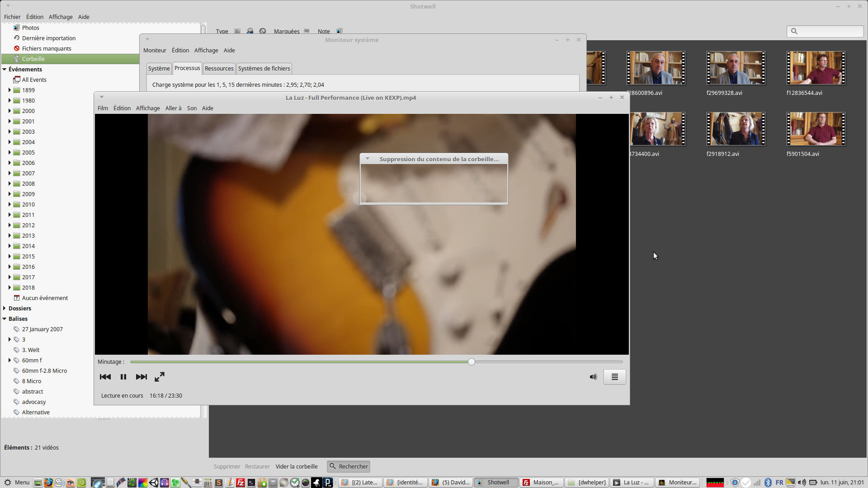Switch video player to fullscreen mode
868x488 pixels.
click(160, 377)
